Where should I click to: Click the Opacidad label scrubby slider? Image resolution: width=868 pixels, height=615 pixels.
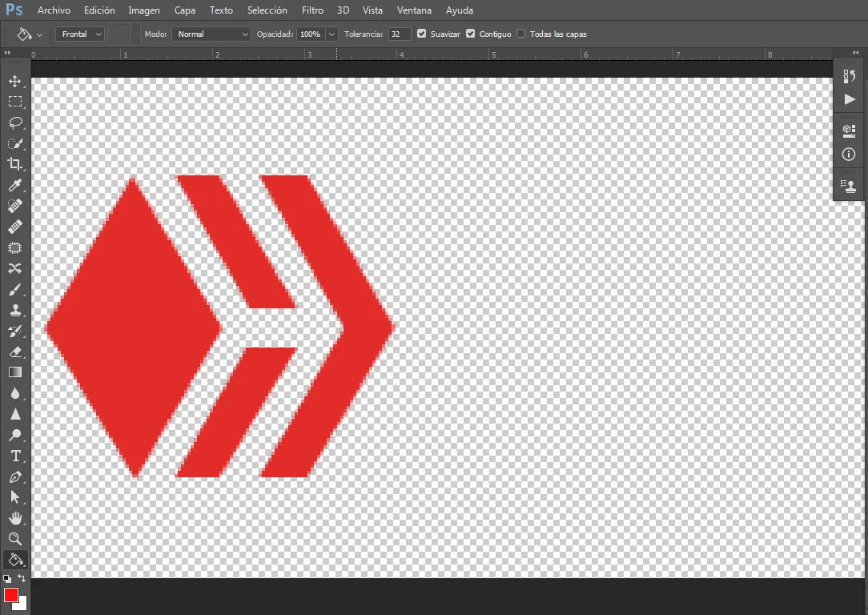[x=275, y=34]
